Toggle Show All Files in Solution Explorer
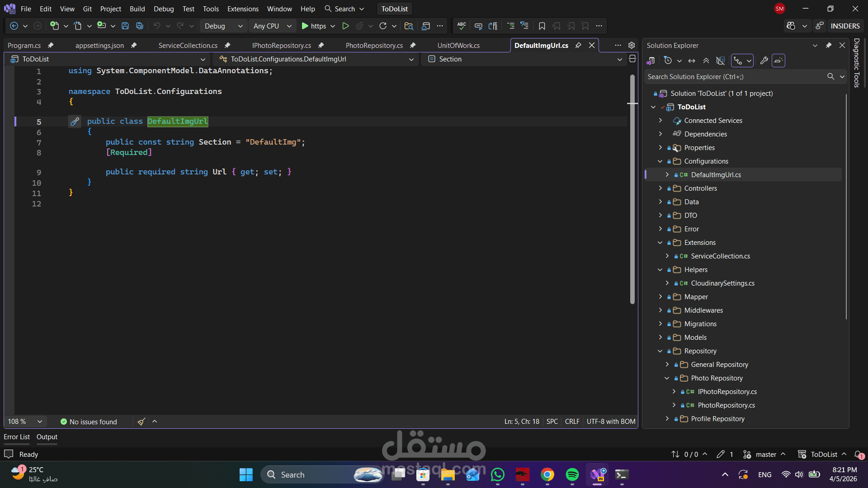Screen dimensions: 868x488 click(x=721, y=61)
